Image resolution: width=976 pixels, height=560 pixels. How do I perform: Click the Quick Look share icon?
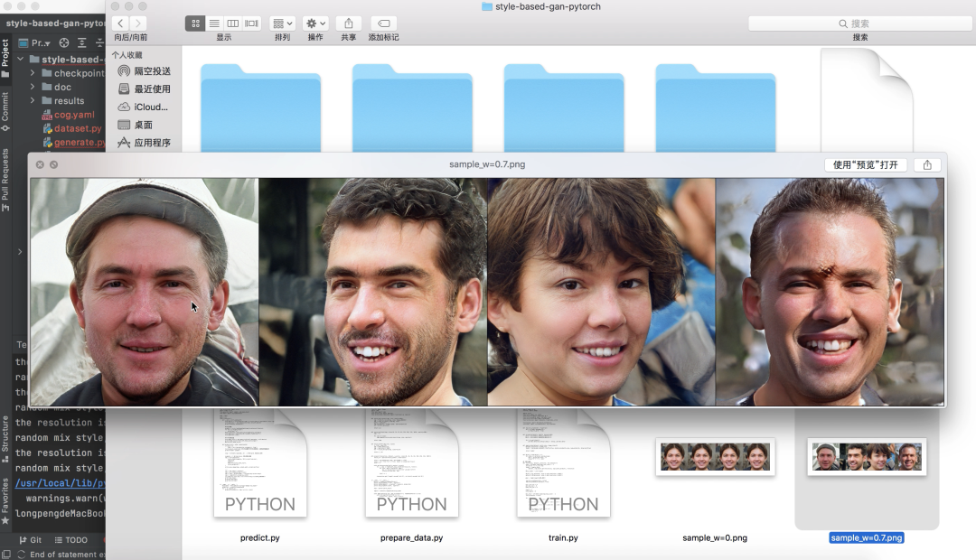927,165
